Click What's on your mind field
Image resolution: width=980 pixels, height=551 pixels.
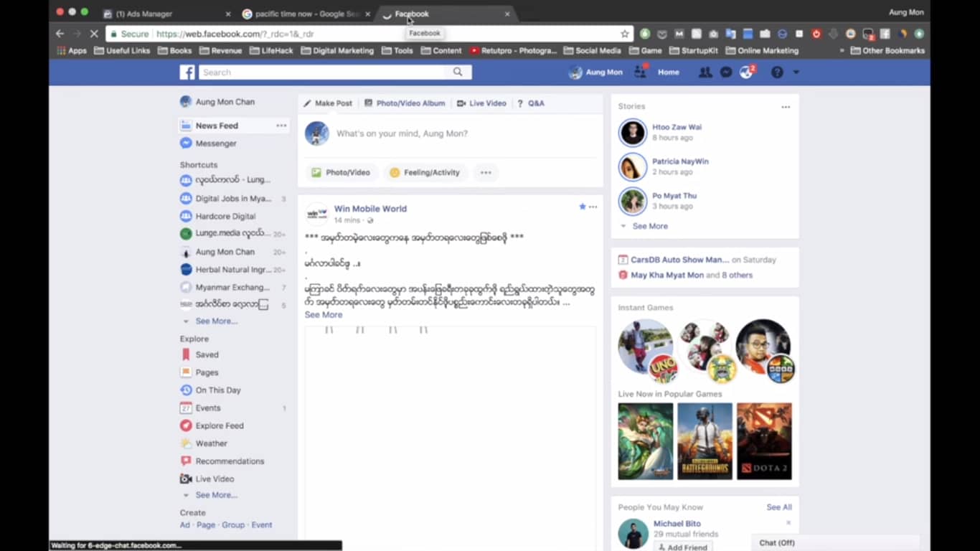click(x=402, y=133)
